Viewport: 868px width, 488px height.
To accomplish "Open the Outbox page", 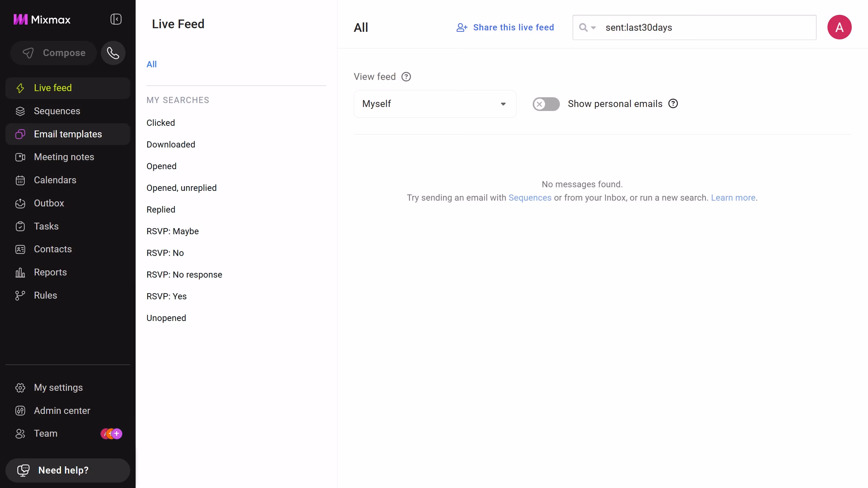I will [68, 204].
